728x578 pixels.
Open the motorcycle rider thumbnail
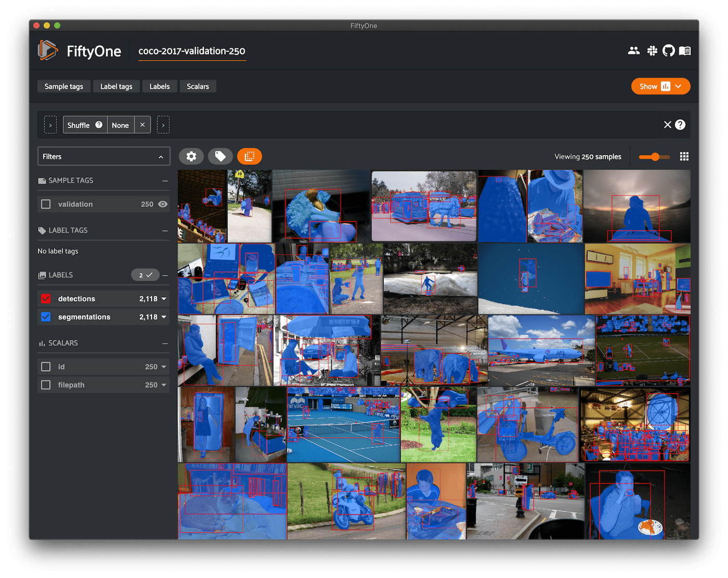pos(346,502)
